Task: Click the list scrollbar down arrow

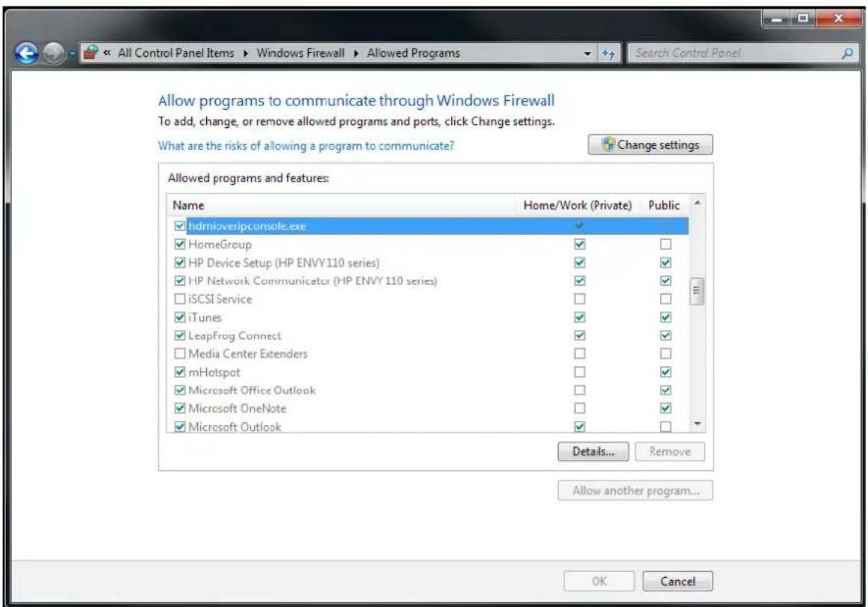Action: tap(698, 425)
